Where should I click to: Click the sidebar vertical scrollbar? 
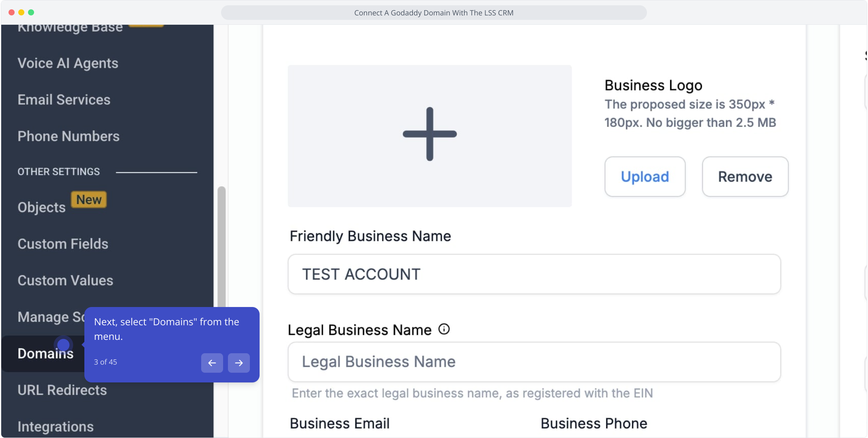tap(221, 247)
